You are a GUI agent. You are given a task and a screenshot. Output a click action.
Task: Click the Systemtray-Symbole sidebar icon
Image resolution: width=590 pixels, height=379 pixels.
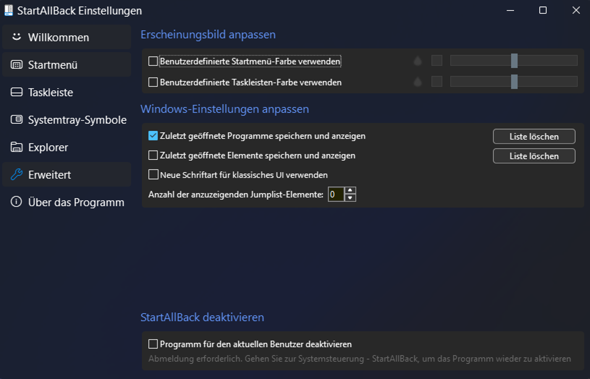[x=16, y=120]
